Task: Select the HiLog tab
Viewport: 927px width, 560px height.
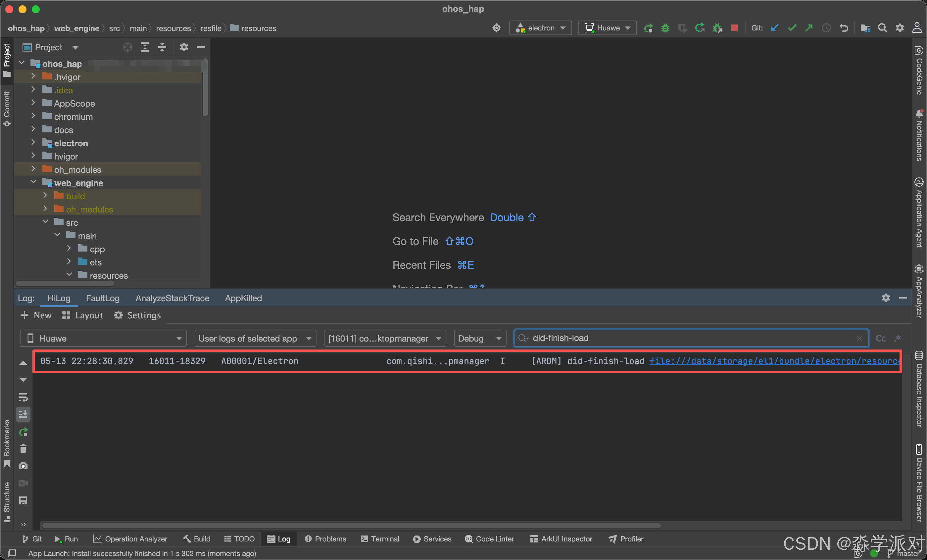Action: (59, 298)
